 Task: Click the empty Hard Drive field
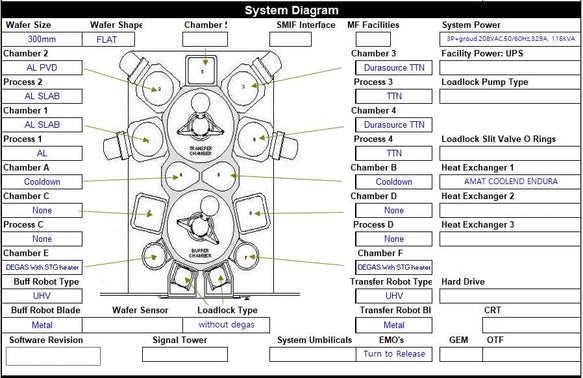click(x=510, y=296)
